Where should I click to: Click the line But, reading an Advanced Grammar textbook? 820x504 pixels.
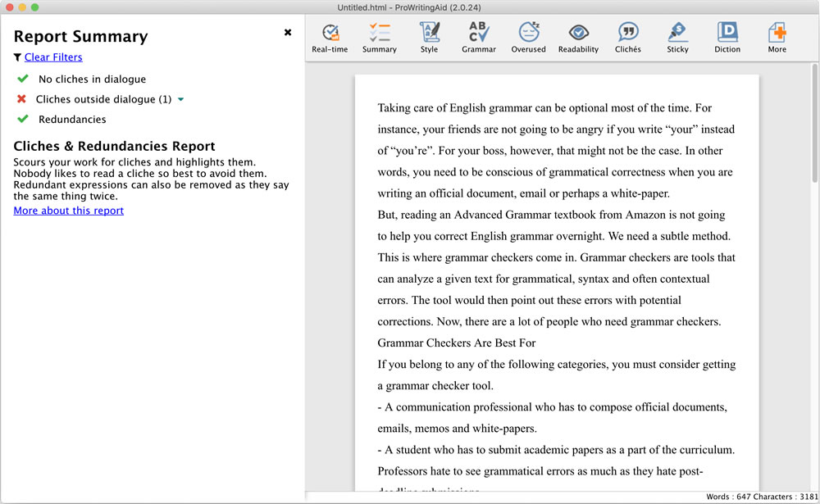(x=551, y=215)
